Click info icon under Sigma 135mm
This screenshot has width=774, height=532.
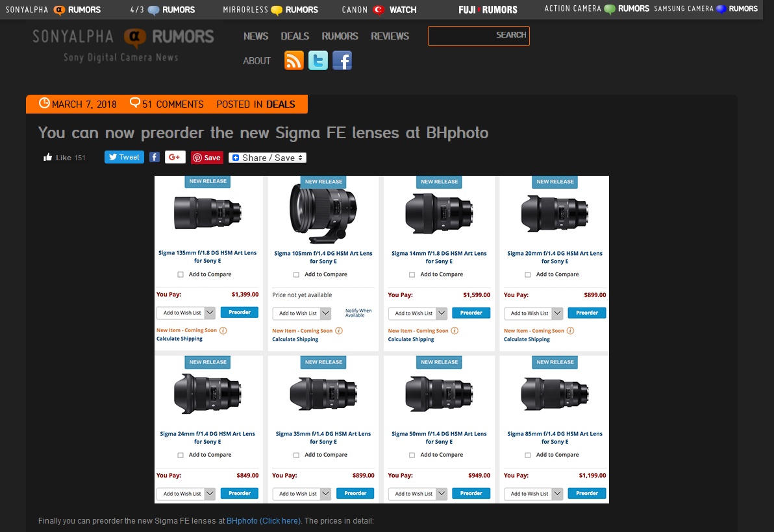[223, 330]
